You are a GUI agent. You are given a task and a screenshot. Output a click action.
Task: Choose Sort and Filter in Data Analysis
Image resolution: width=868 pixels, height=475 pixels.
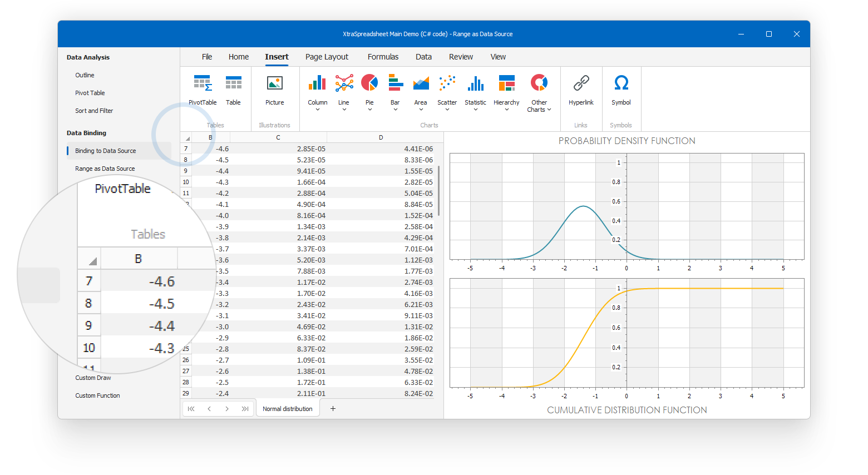click(x=94, y=111)
